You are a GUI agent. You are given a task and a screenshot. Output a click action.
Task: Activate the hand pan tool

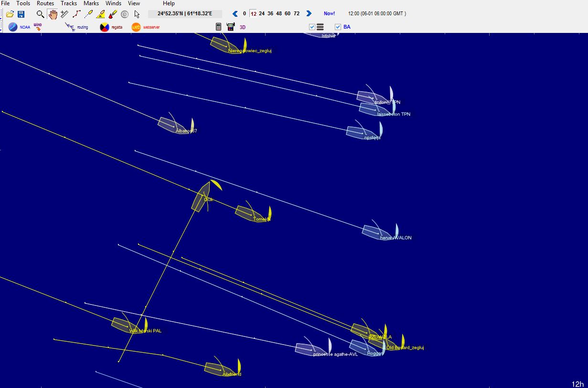tap(53, 14)
